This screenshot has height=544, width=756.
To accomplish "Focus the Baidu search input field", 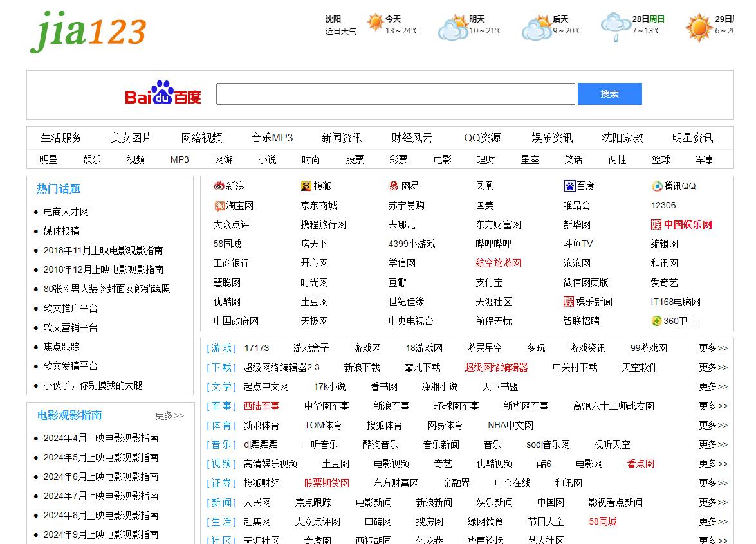I will pos(395,93).
